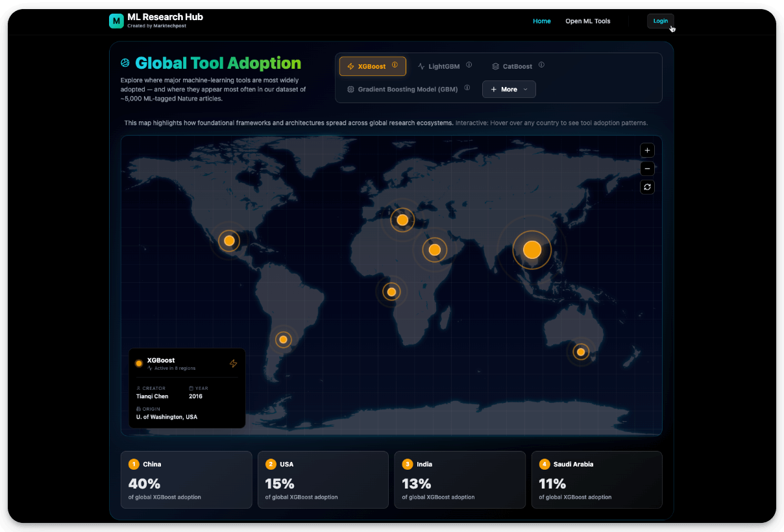The width and height of the screenshot is (784, 532).
Task: Select the XGBoost tool tab
Action: click(x=373, y=66)
